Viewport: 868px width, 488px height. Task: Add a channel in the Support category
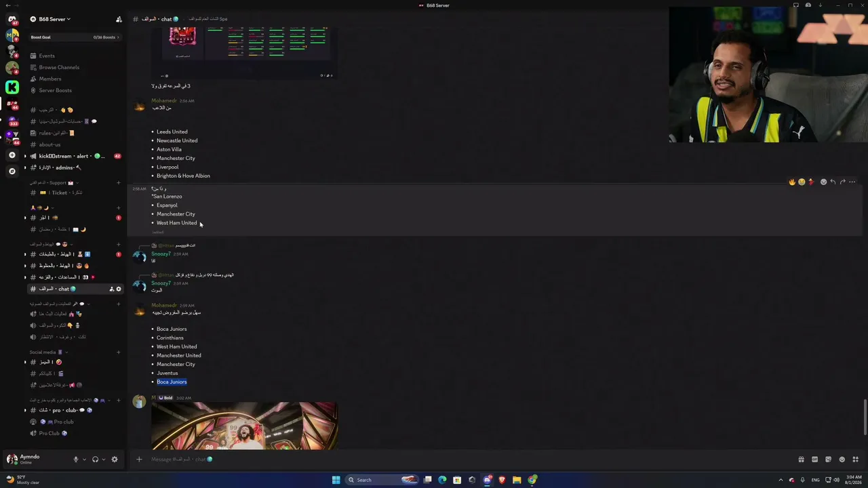coord(118,182)
